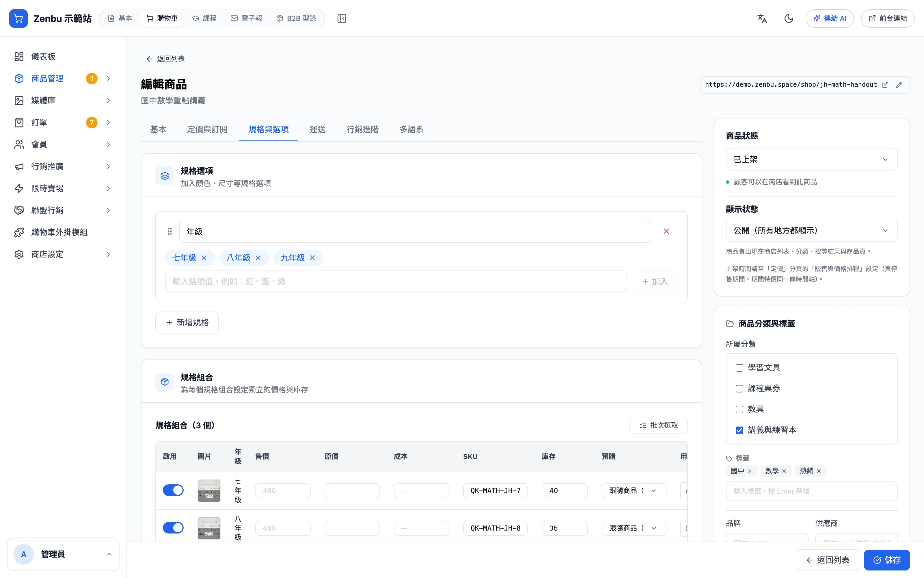Focus the option value input field

tap(396, 282)
